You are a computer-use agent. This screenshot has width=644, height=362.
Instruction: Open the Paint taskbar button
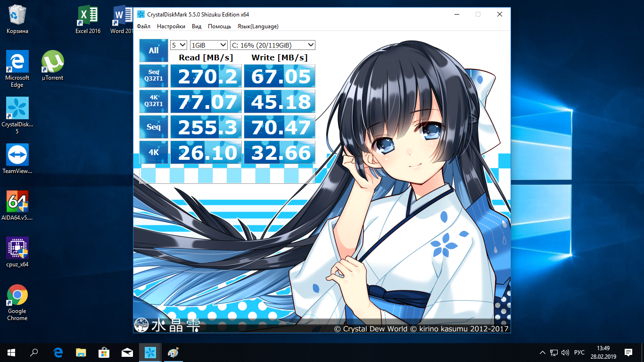(x=173, y=352)
